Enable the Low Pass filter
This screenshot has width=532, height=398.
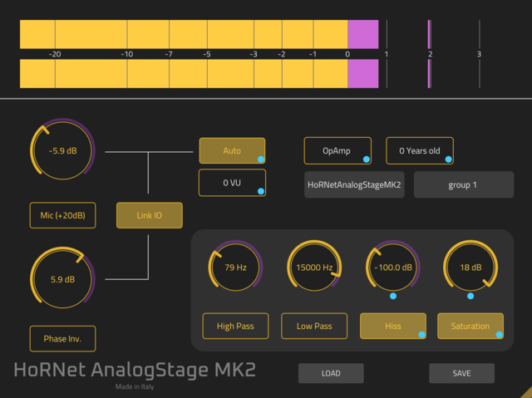(314, 326)
